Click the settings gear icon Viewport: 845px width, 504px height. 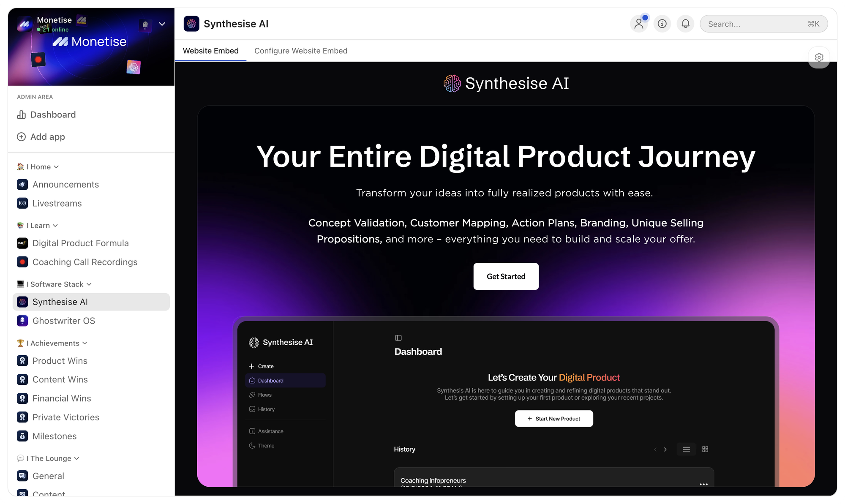[819, 57]
